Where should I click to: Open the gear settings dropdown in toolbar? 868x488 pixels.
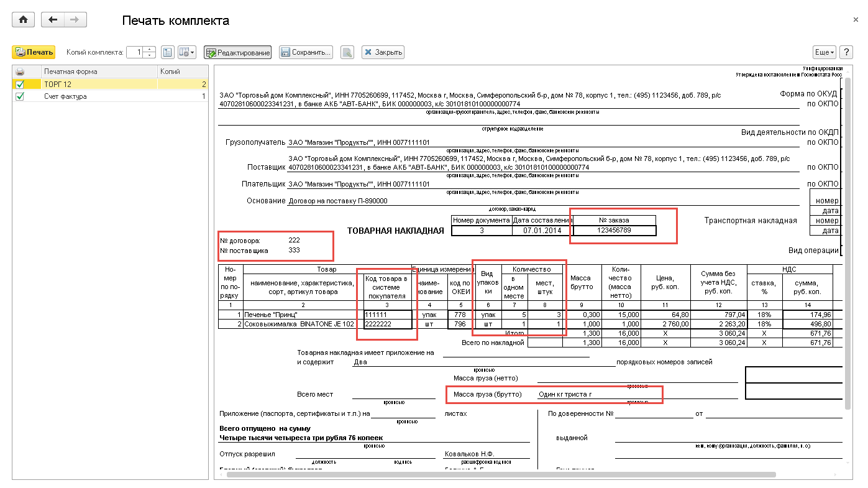coord(187,52)
